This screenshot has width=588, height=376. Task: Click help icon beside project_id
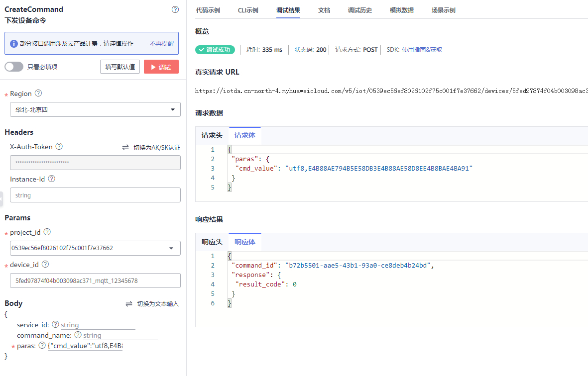pos(47,232)
